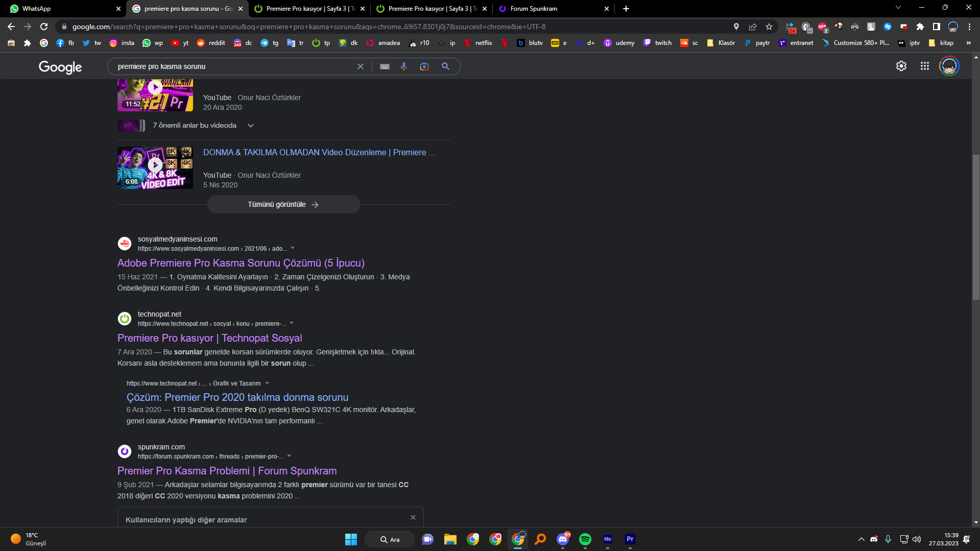Play the 11:52 video thumbnail
This screenshot has width=980, height=551.
[155, 95]
